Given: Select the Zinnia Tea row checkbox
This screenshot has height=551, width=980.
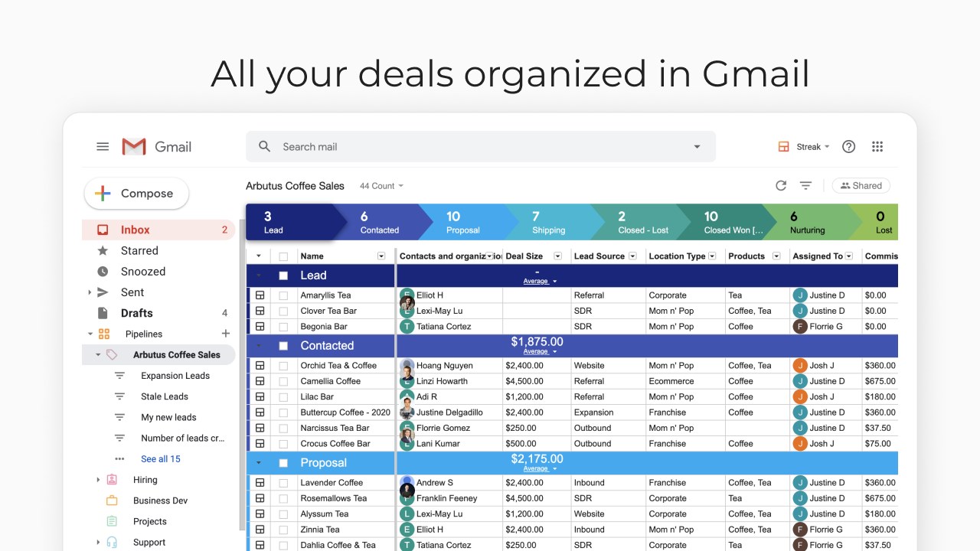Looking at the screenshot, I should coord(283,530).
